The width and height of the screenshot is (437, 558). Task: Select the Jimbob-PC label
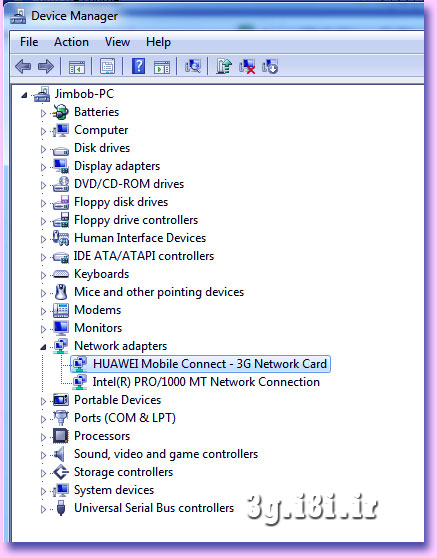pyautogui.click(x=84, y=94)
